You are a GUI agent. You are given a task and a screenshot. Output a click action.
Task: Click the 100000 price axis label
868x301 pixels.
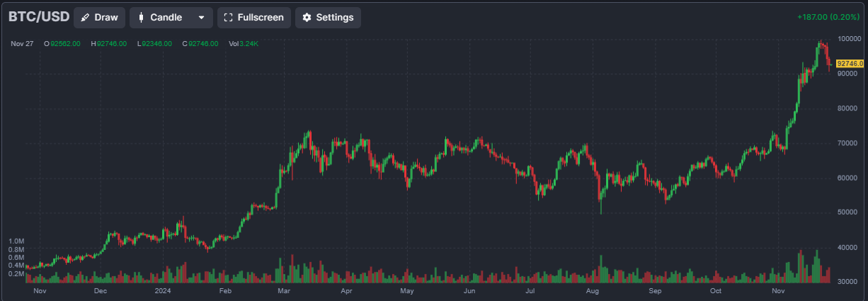pos(849,38)
